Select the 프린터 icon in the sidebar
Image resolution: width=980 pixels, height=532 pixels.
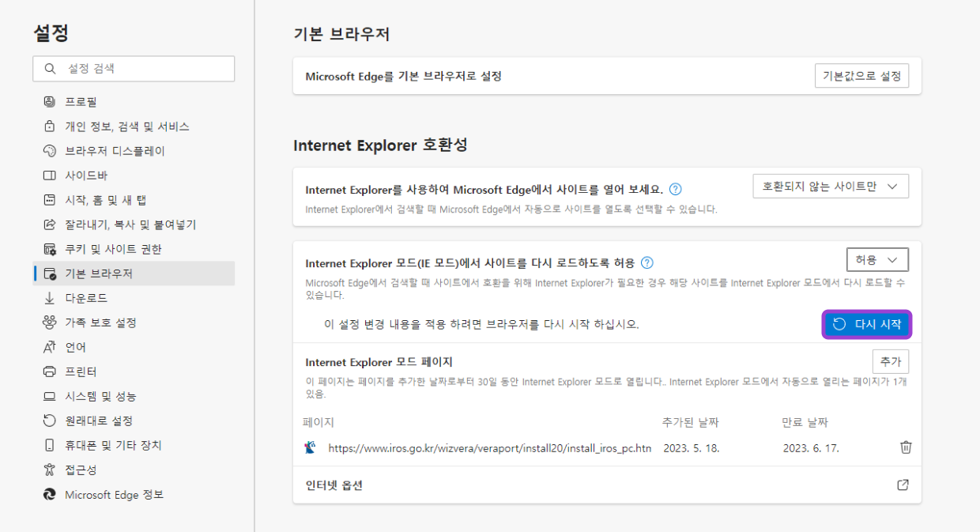(48, 371)
